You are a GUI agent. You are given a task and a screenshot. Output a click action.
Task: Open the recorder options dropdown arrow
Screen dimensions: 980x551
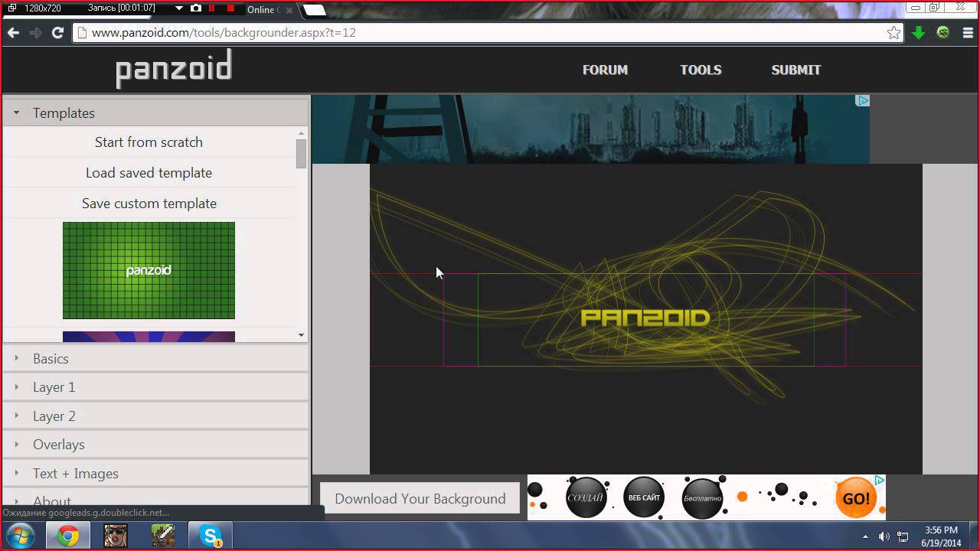point(179,8)
